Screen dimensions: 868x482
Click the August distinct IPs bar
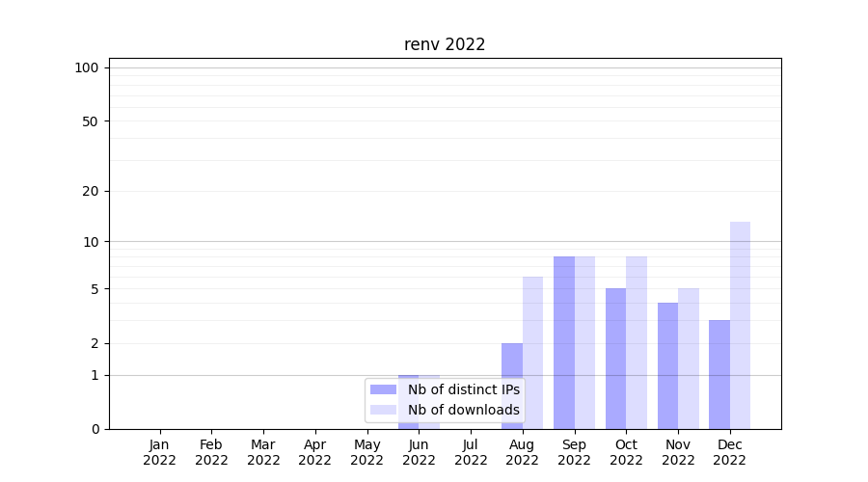tap(512, 386)
